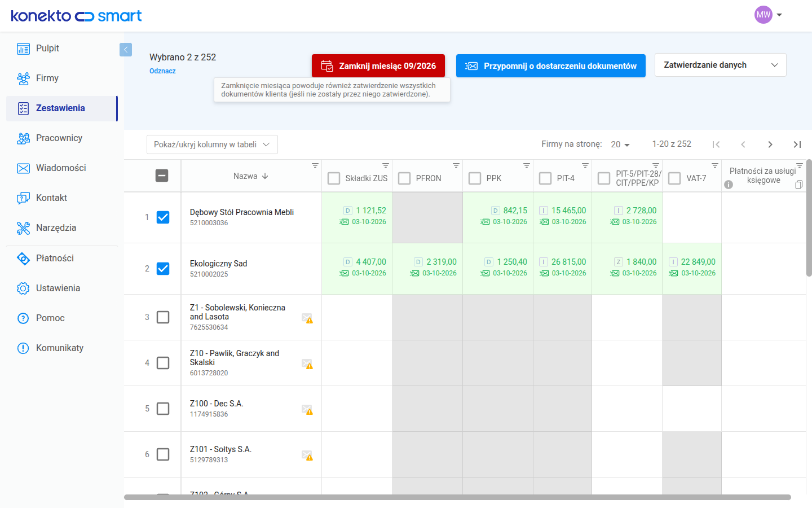
Task: Click the filter icon in the Nazwa column
Action: tap(315, 165)
